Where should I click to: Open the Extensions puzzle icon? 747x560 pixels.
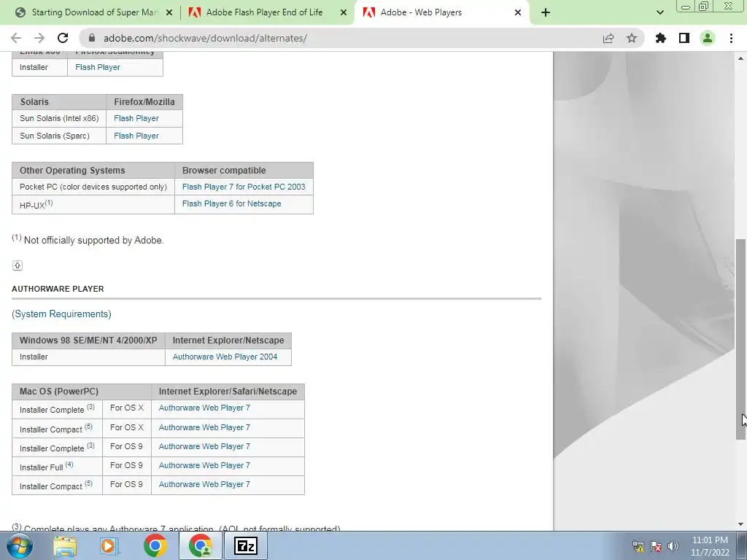pyautogui.click(x=661, y=38)
